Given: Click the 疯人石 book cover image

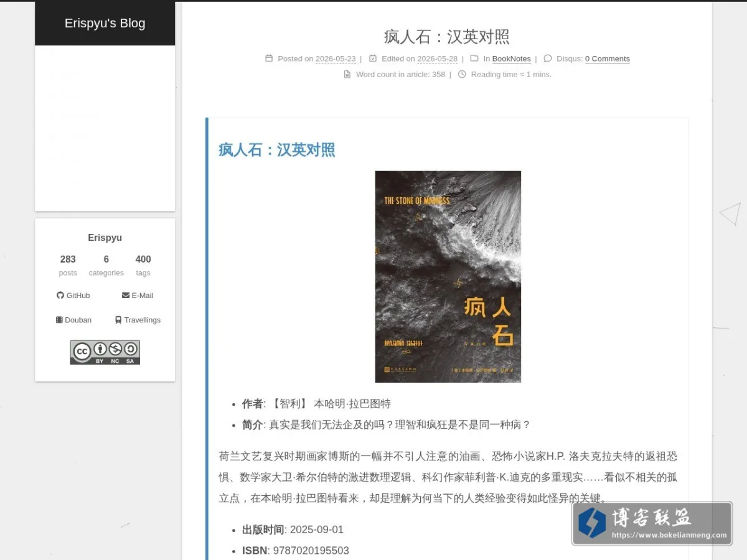Looking at the screenshot, I should click(448, 277).
